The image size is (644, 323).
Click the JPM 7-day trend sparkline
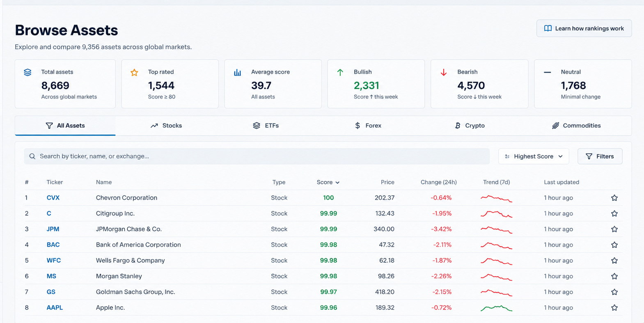tap(496, 229)
